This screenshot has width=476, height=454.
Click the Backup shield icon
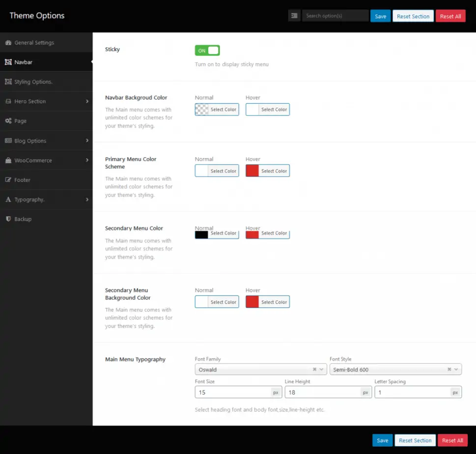(x=8, y=219)
